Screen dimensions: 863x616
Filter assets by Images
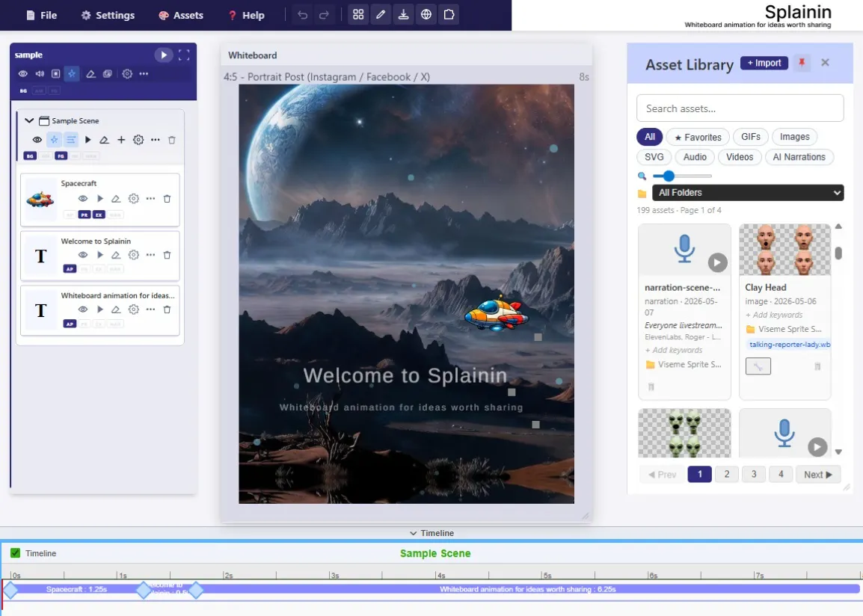click(794, 136)
